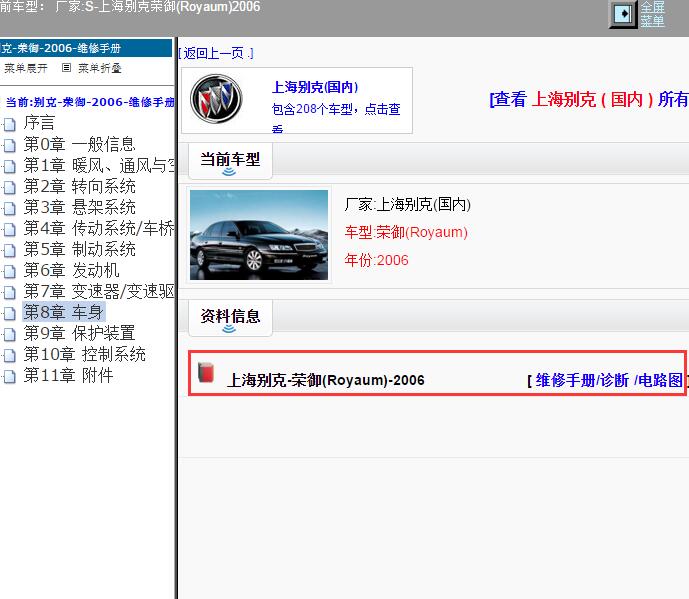689x599 pixels.
Task: Open the 序言 tree item
Action: tap(39, 123)
